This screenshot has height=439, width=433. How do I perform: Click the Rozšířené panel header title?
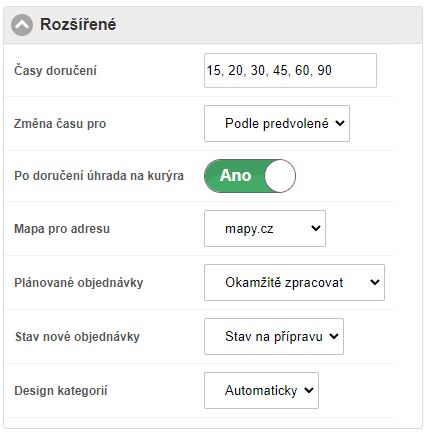pyautogui.click(x=78, y=24)
